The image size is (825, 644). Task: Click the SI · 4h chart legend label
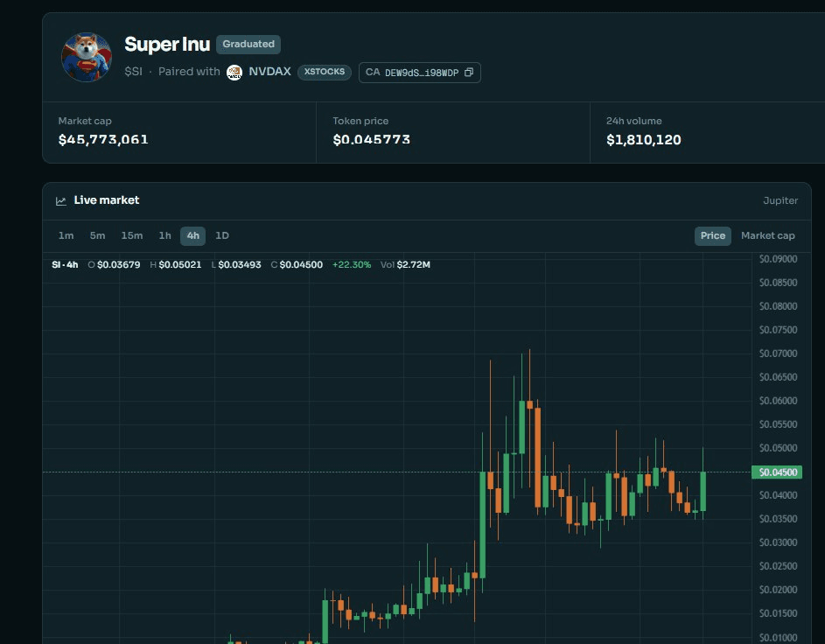pos(65,264)
